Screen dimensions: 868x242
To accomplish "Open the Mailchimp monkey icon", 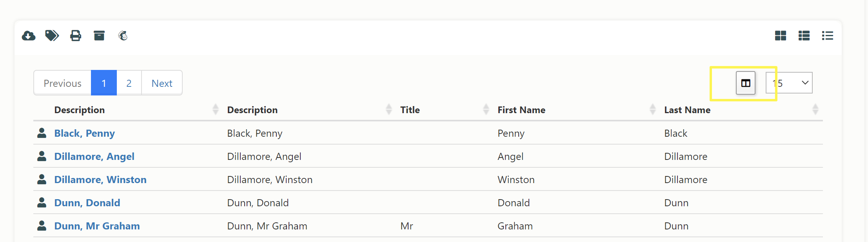I will point(123,36).
